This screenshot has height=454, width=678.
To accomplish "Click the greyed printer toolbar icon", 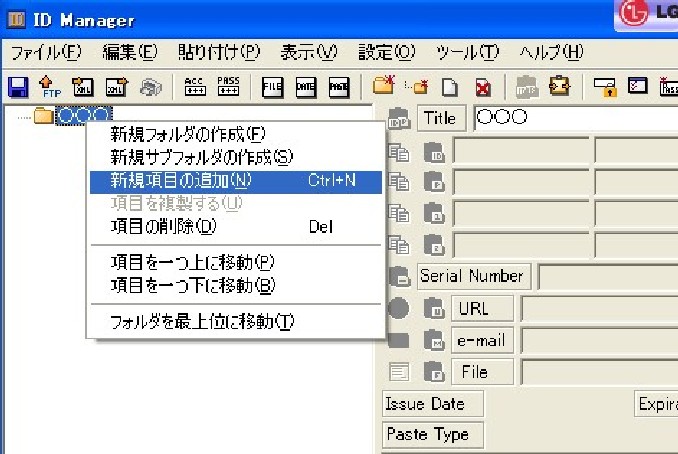I will tap(150, 87).
